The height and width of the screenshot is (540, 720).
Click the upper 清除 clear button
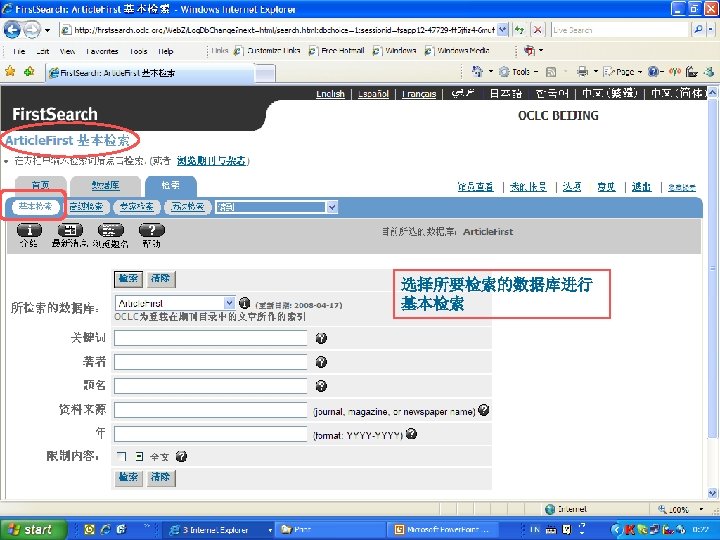(x=160, y=279)
